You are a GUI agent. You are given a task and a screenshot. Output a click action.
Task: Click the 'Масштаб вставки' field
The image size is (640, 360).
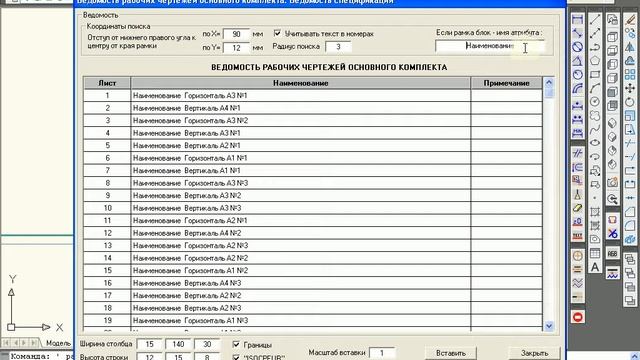(382, 353)
